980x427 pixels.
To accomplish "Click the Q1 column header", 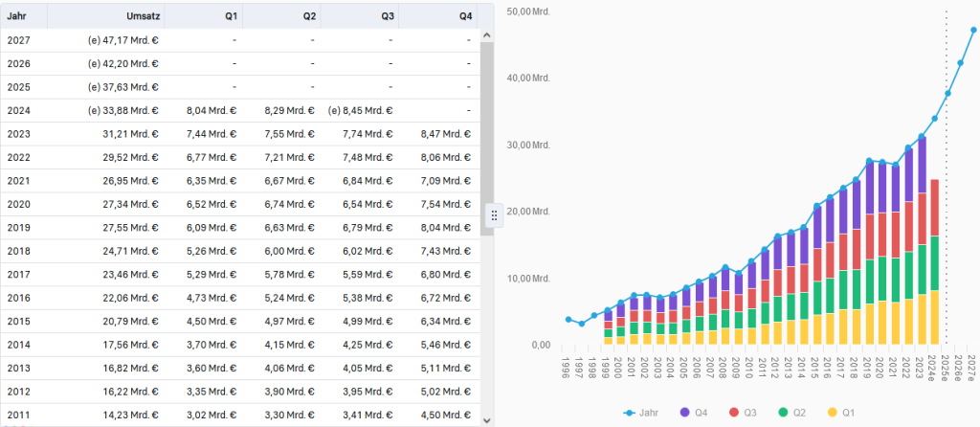I will [x=232, y=16].
